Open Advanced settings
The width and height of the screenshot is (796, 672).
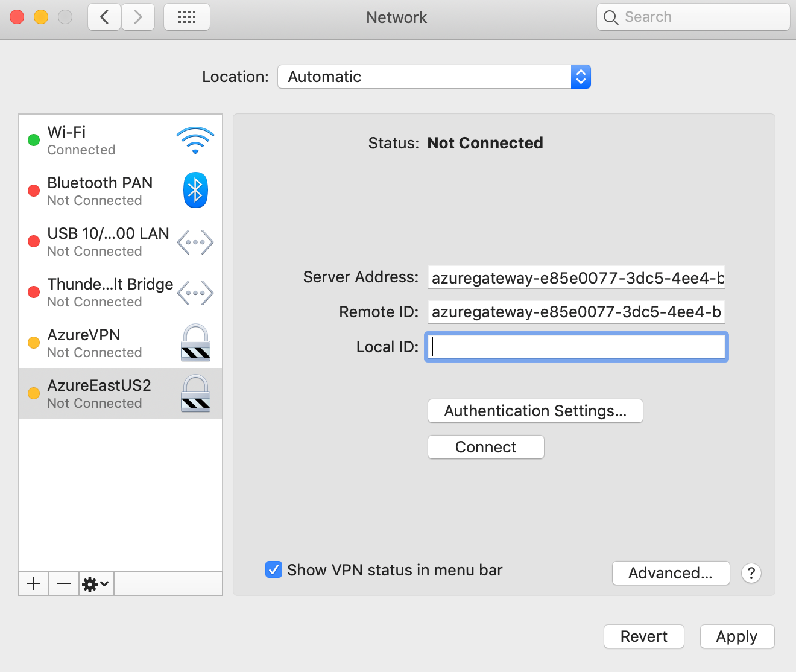tap(671, 573)
